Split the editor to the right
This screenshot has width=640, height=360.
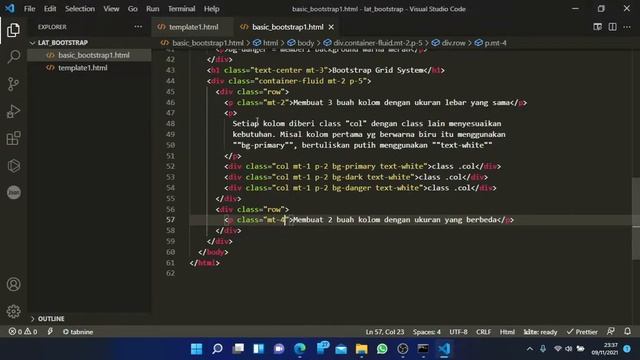pyautogui.click(x=613, y=27)
